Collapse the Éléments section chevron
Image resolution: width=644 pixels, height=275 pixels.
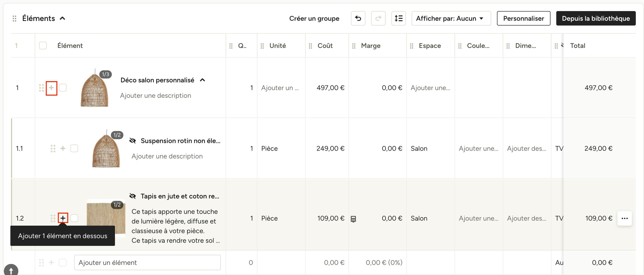62,18
